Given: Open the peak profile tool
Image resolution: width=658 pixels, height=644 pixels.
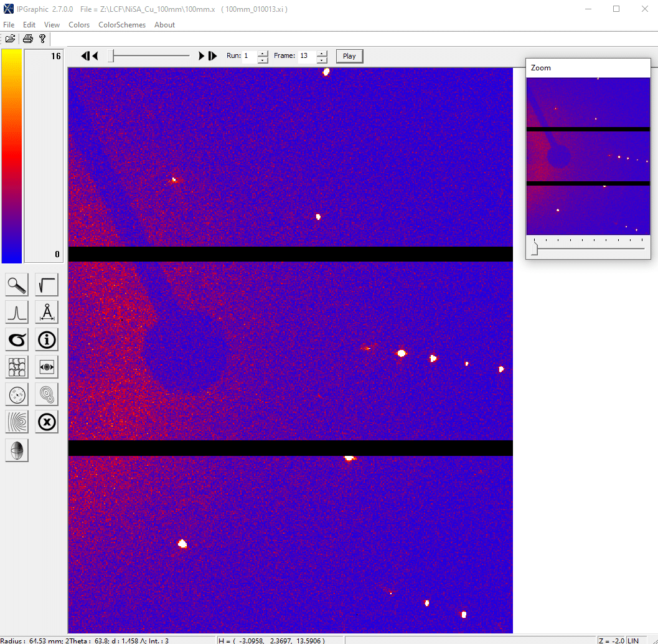Looking at the screenshot, I should 17,312.
